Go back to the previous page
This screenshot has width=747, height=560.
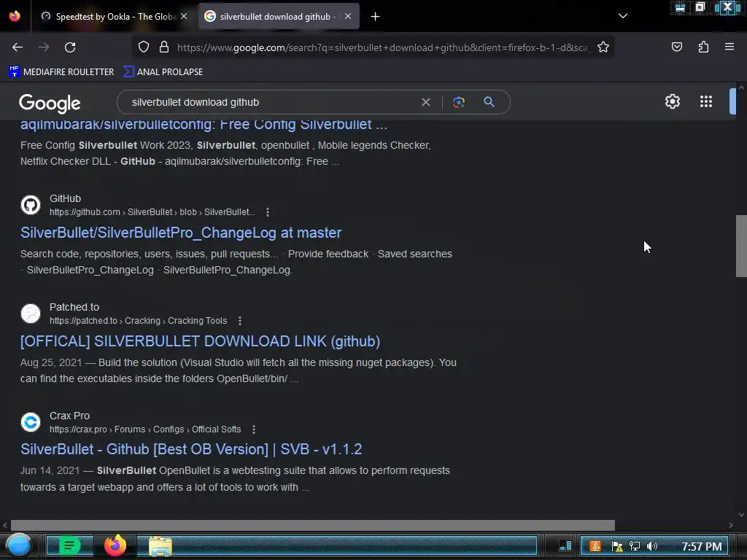tap(18, 47)
